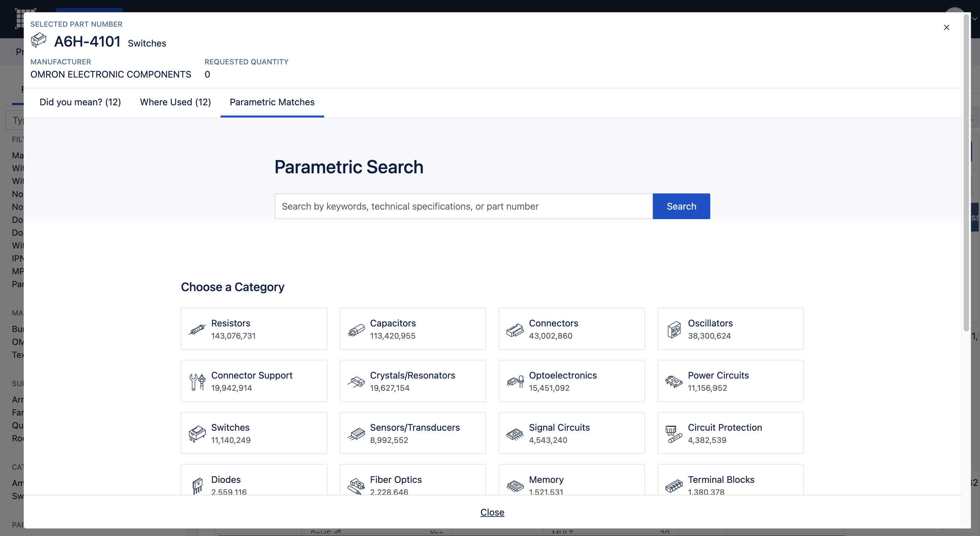
Task: Click the Oscillators category icon
Action: 674,330
